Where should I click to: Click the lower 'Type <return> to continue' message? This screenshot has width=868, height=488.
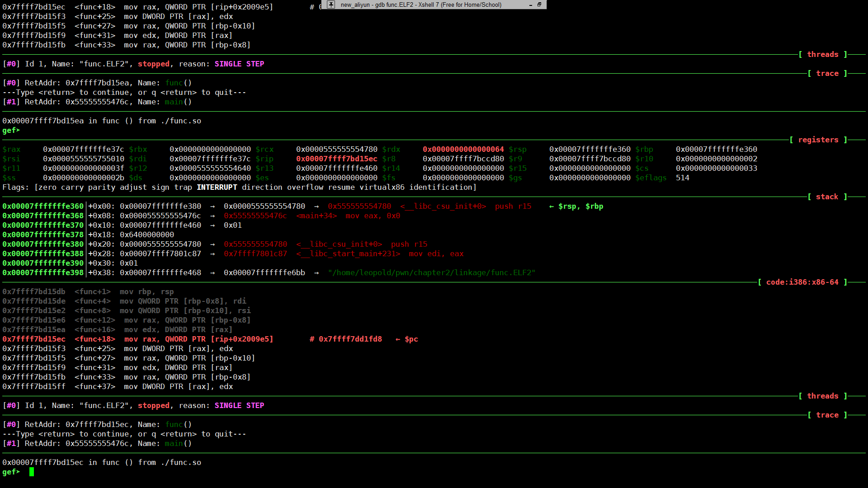click(x=124, y=434)
